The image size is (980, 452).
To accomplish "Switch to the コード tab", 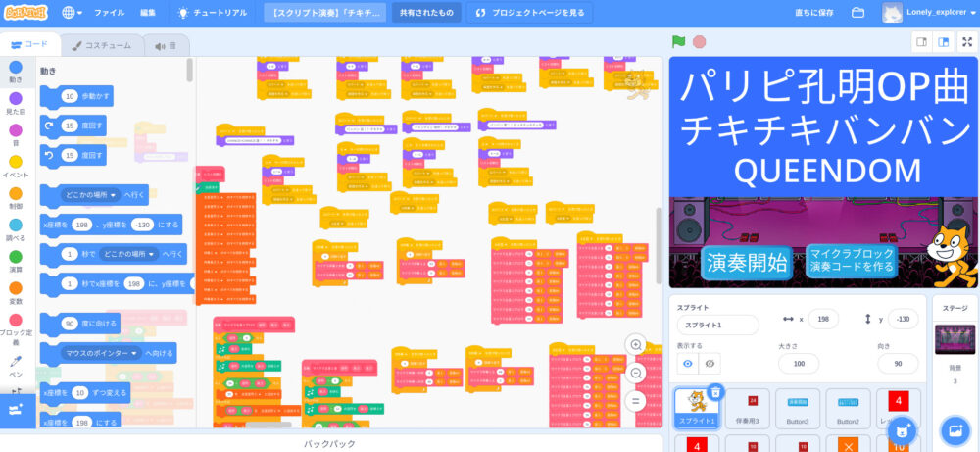I will pyautogui.click(x=30, y=44).
